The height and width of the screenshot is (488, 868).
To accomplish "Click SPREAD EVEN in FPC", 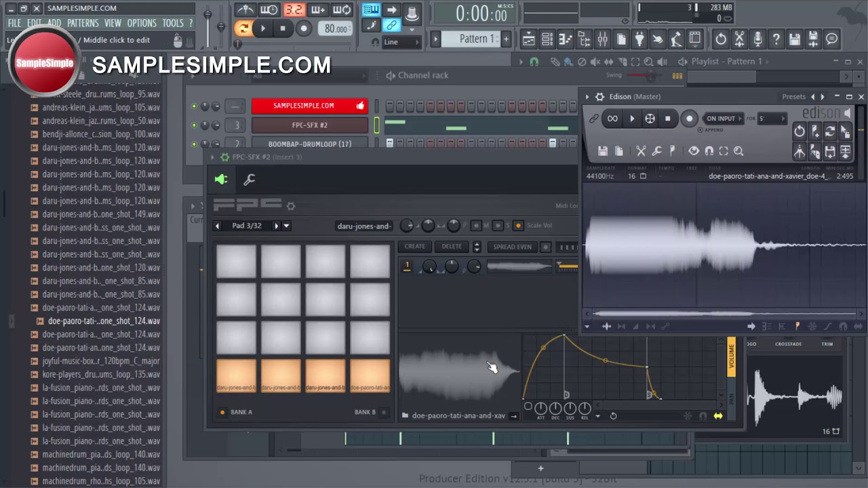I will tap(512, 247).
